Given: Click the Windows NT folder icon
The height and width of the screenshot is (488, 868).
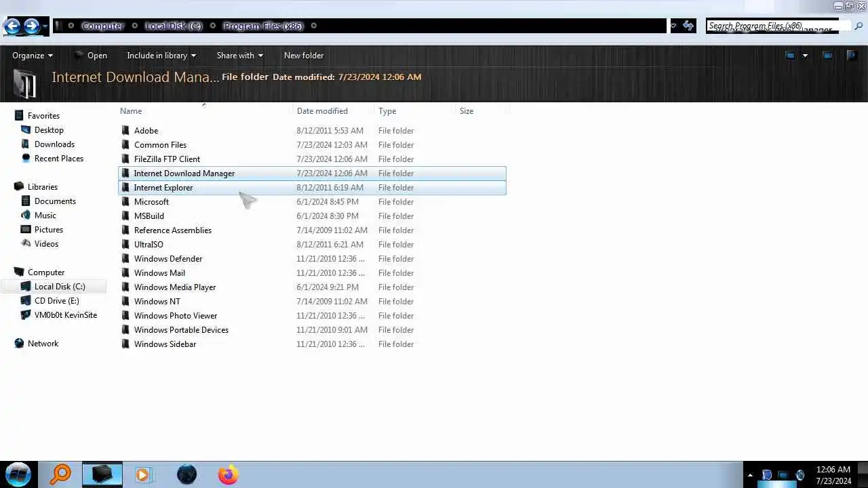Looking at the screenshot, I should click(x=125, y=302).
